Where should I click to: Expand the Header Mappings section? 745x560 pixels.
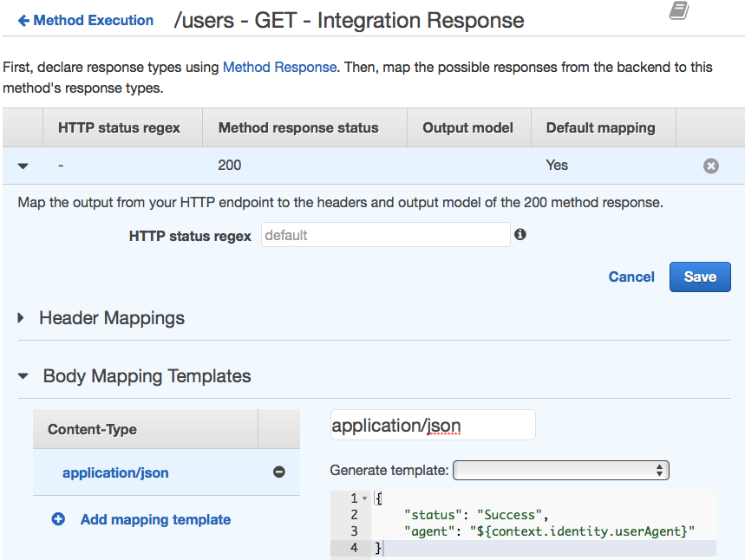[x=22, y=318]
